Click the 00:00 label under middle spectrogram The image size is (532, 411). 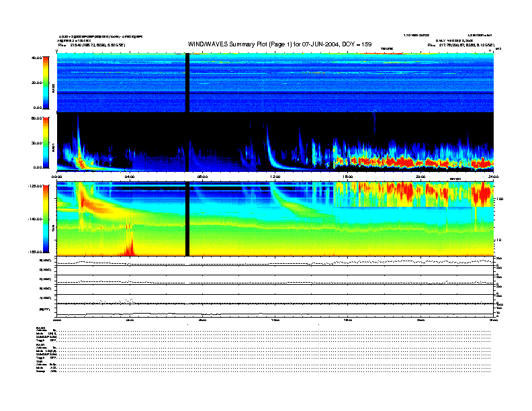(x=58, y=177)
